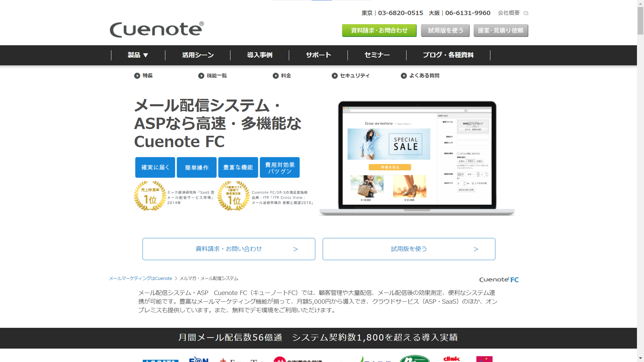Click the Cuenote logo in the header
Viewport: 644px width, 362px height.
pos(157,29)
